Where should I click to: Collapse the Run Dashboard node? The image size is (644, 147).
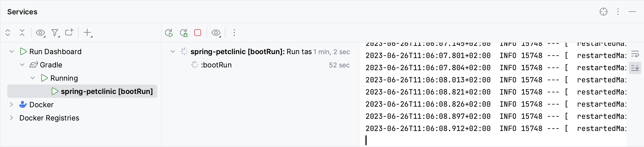[x=12, y=51]
